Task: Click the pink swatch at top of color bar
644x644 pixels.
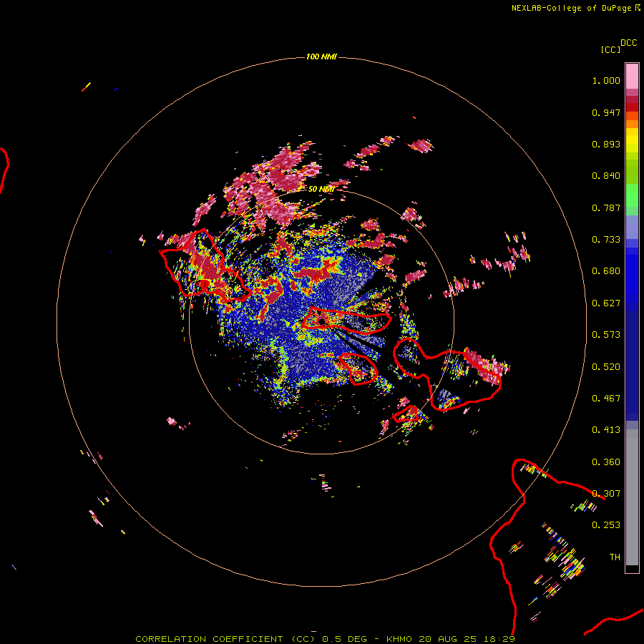Action: 632,77
